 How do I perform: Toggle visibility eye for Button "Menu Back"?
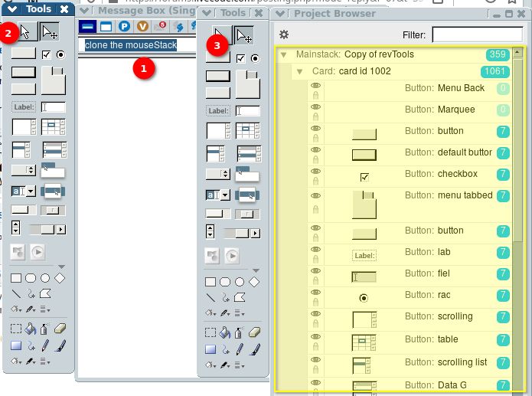315,86
